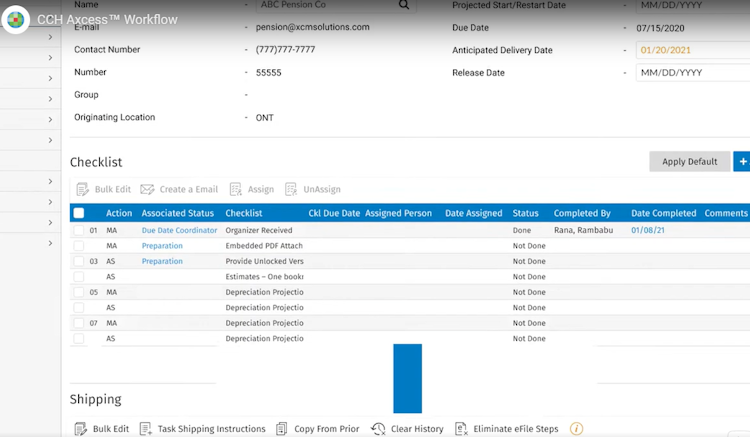Check the Estimates – One book row checkbox
This screenshot has width=750, height=437.
[79, 277]
